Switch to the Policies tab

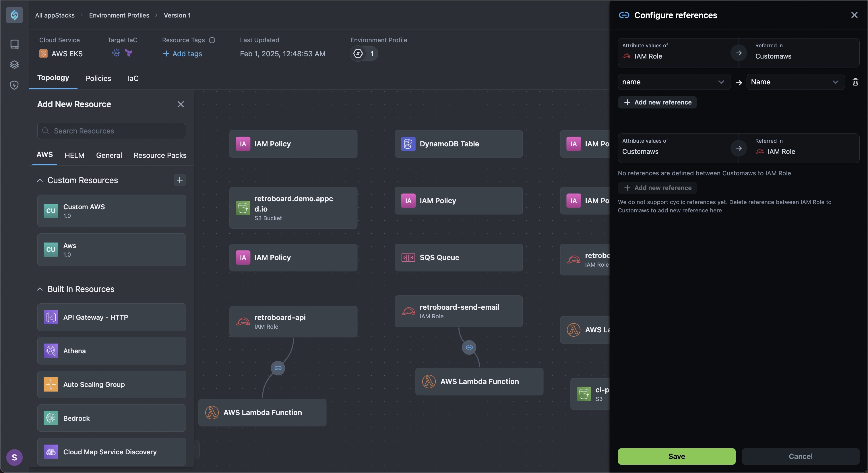98,78
